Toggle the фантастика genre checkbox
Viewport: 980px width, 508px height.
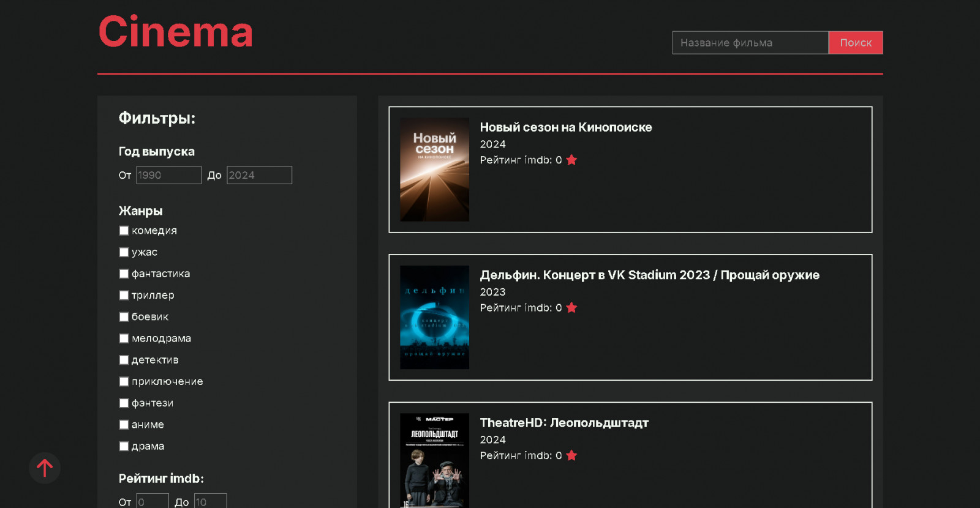(x=124, y=274)
